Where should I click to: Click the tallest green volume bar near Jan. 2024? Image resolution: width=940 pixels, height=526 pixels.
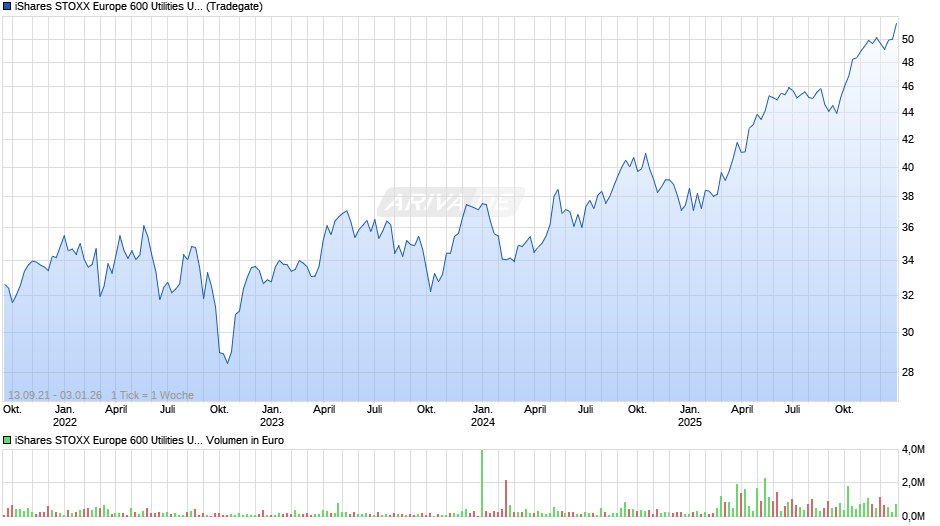coord(482,483)
